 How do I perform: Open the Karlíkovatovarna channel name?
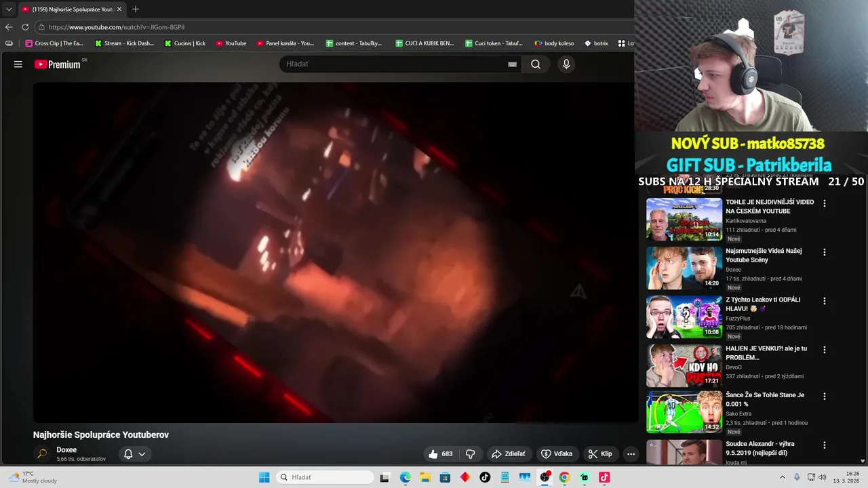pos(746,221)
